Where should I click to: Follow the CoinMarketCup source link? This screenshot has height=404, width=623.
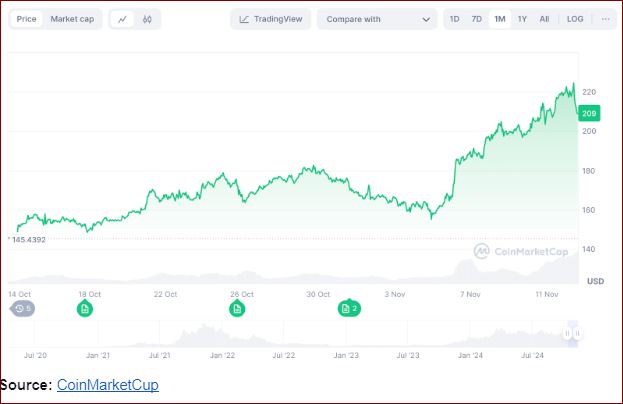pyautogui.click(x=107, y=385)
